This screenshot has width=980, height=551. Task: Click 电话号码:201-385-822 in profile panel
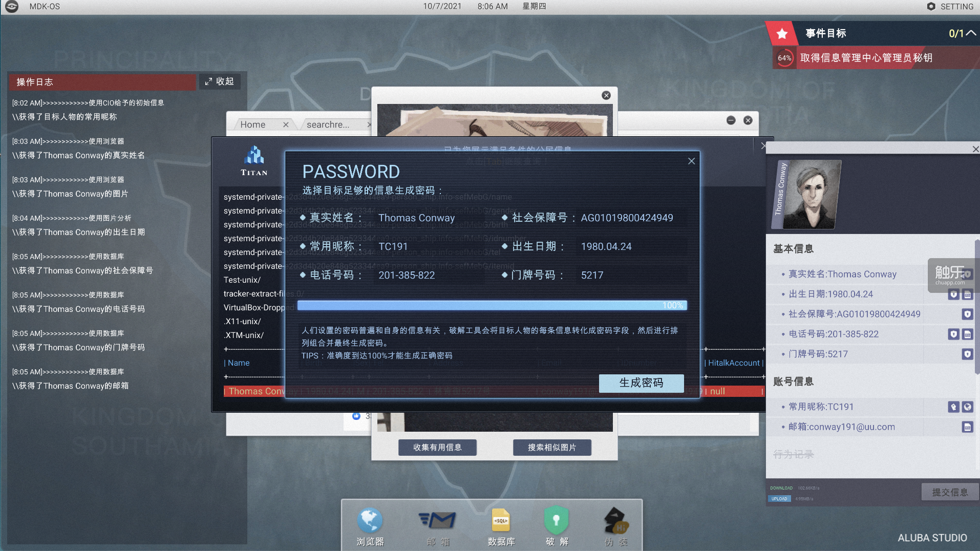pos(833,334)
